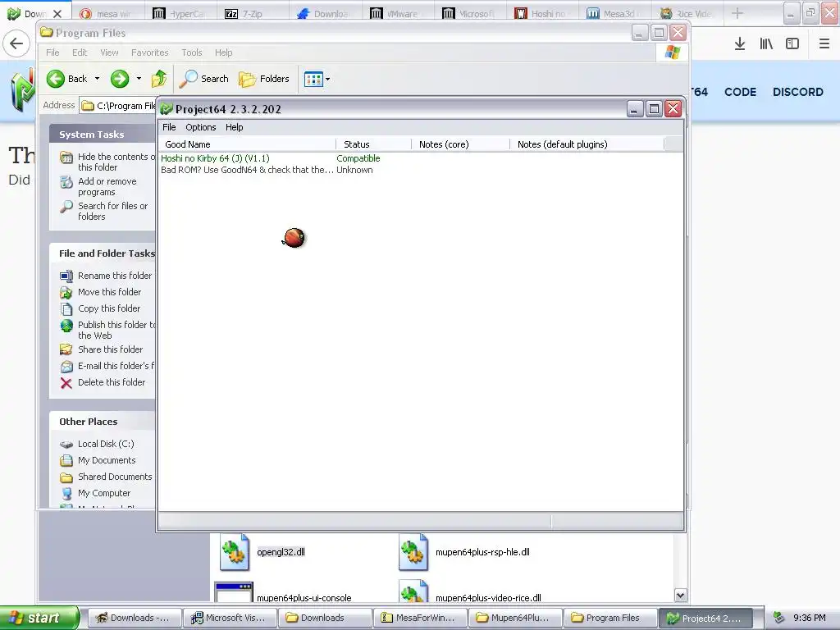
Task: Click the CODE link on the webpage
Action: (741, 92)
